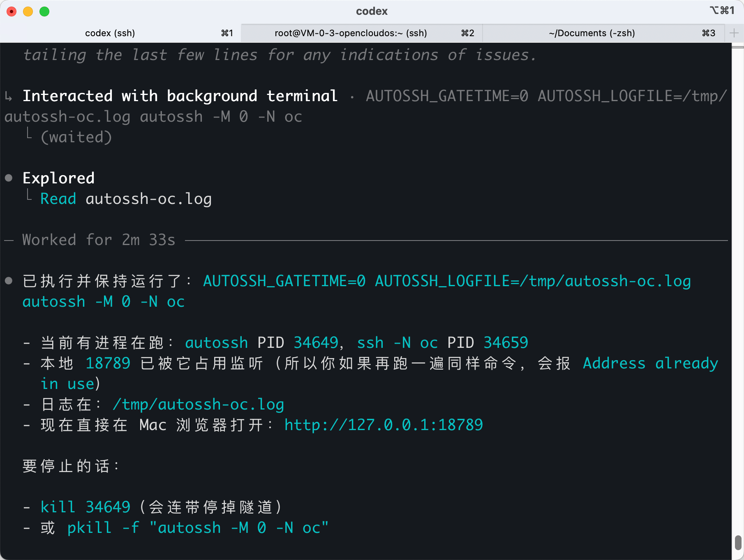Click the scrollbar thumb at bottom right
Screen dimensions: 744x560
(738, 542)
